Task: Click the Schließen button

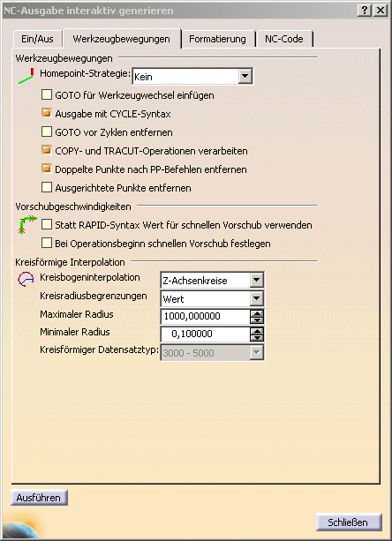Action: point(348,522)
